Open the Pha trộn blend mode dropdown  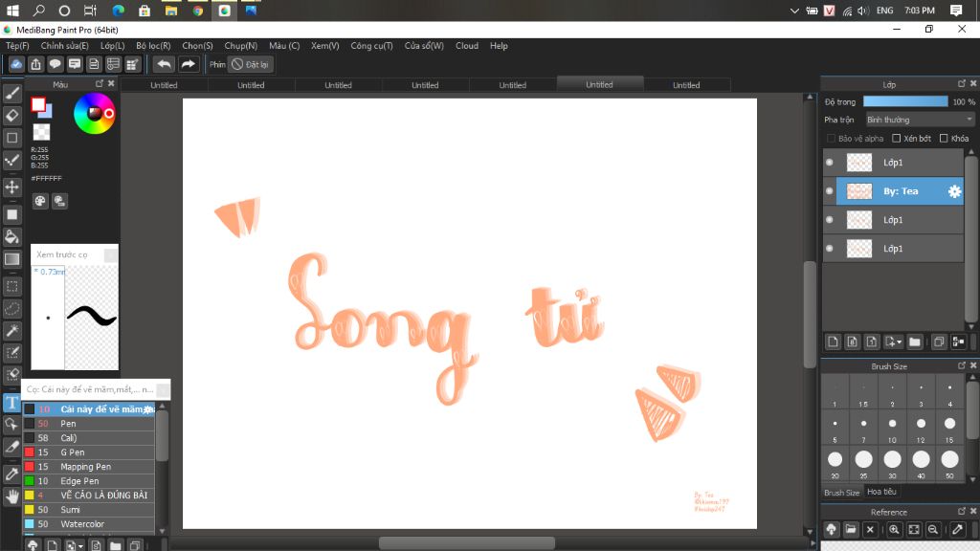(920, 120)
